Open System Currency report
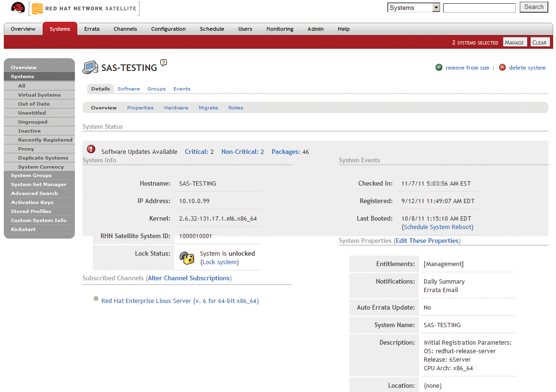Screen dimensions: 556x392 [39, 167]
